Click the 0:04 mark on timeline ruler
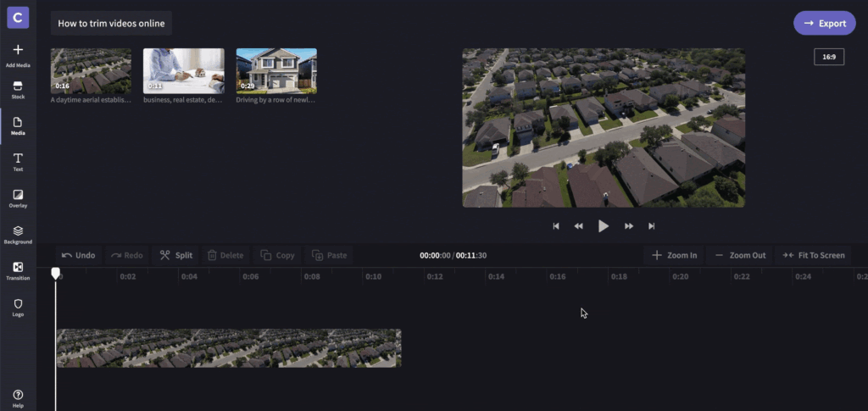The height and width of the screenshot is (411, 868). [x=189, y=276]
